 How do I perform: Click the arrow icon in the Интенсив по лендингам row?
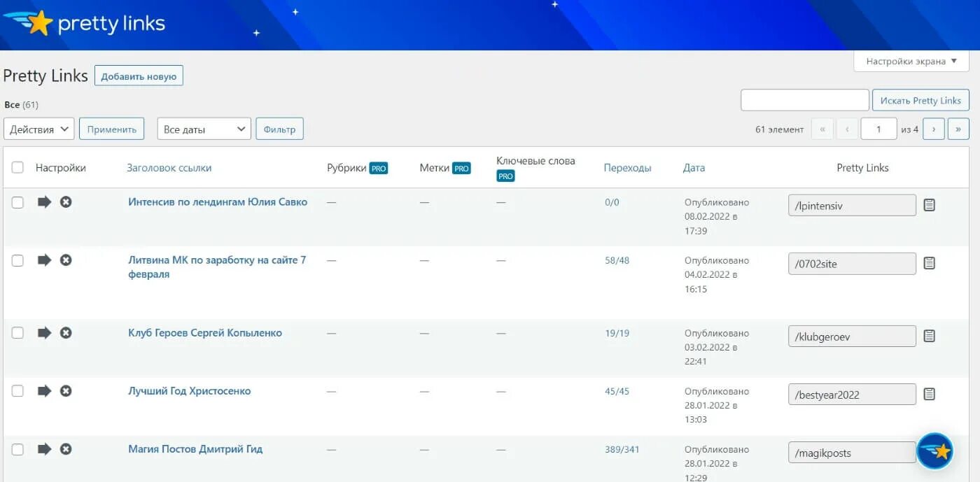click(45, 202)
